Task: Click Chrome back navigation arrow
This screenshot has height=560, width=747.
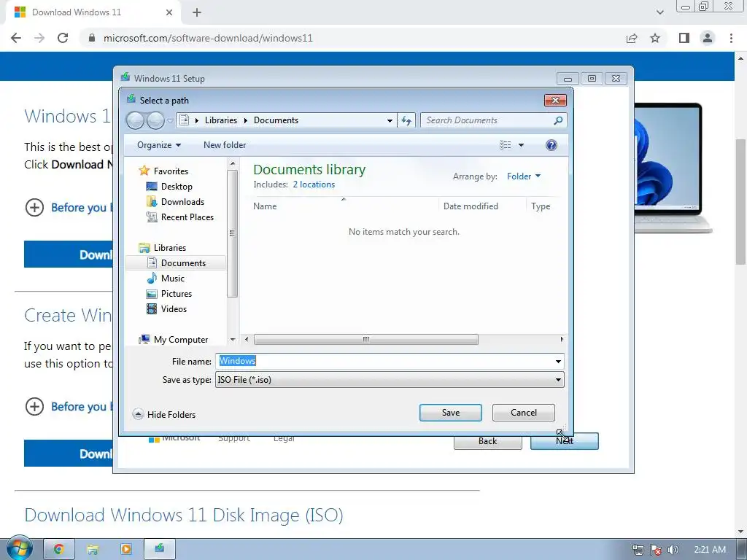Action: coord(16,38)
